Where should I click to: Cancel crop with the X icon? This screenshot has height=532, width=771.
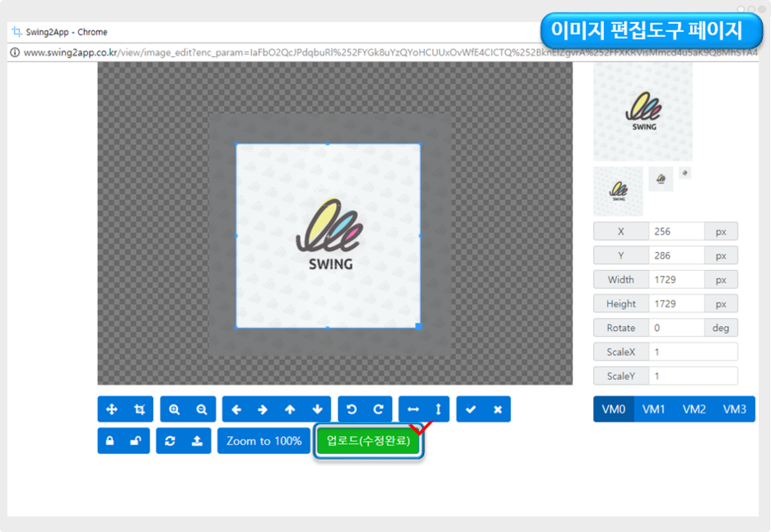[498, 409]
